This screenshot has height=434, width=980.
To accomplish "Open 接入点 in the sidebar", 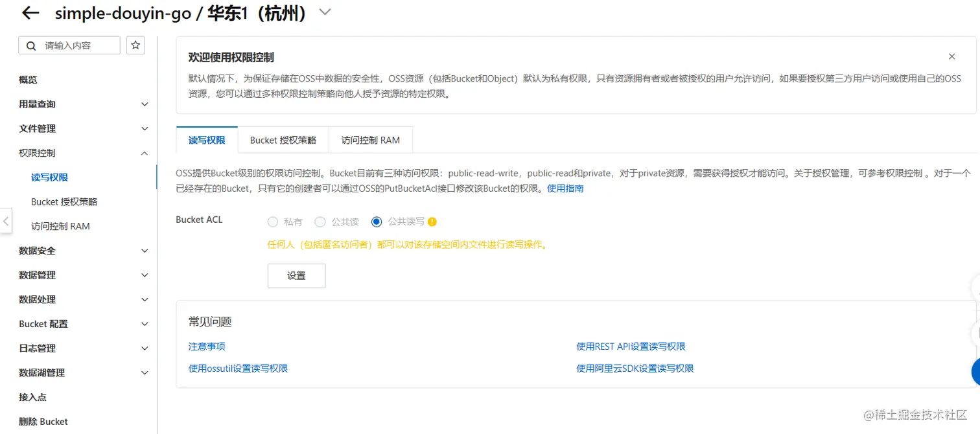I will 32,397.
